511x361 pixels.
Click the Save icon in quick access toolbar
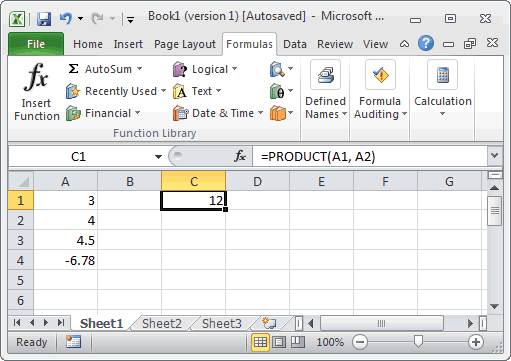point(44,19)
